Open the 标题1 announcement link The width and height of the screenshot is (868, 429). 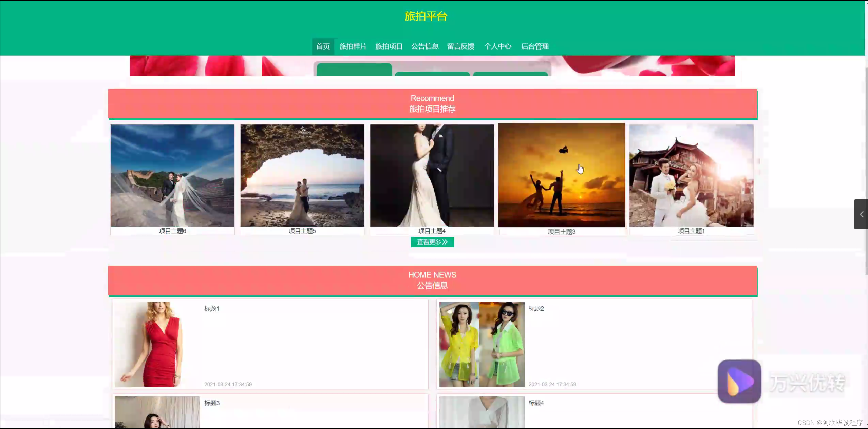pos(212,309)
